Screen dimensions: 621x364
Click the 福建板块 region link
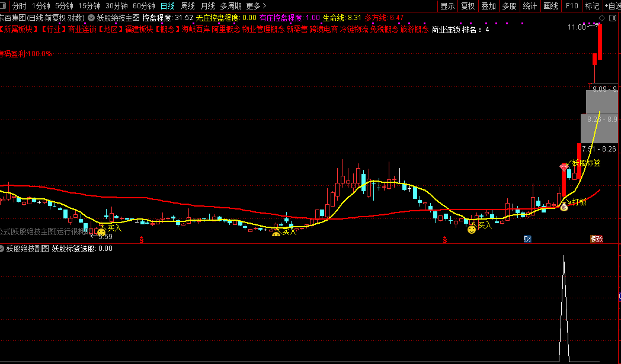pos(139,29)
